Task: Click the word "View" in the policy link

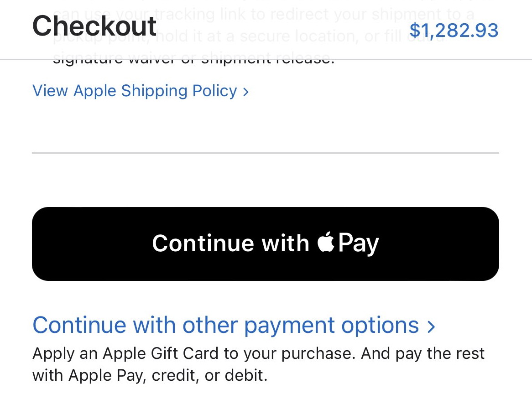Action: [x=50, y=91]
